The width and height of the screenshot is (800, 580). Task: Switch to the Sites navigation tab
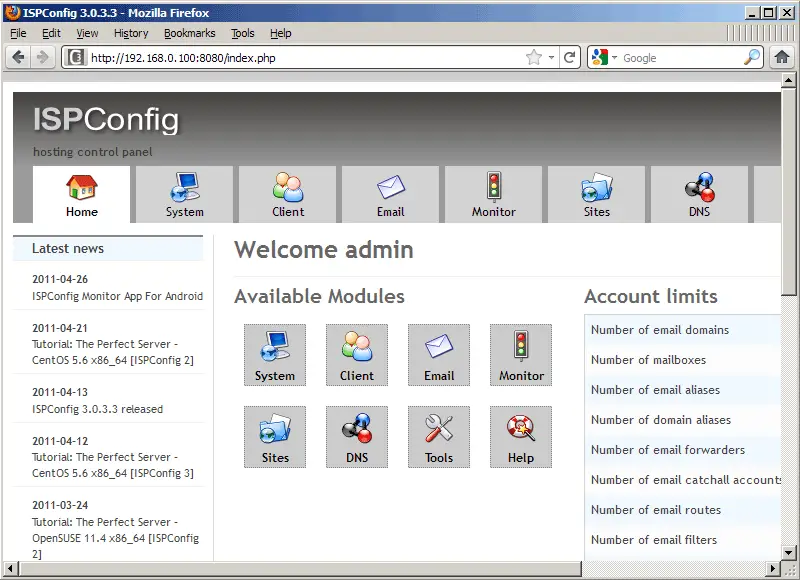[597, 194]
